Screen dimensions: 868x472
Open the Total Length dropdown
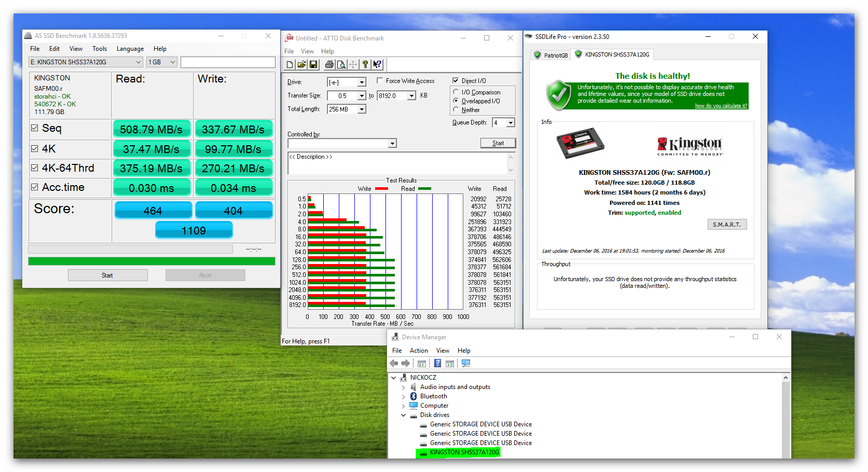(x=362, y=109)
